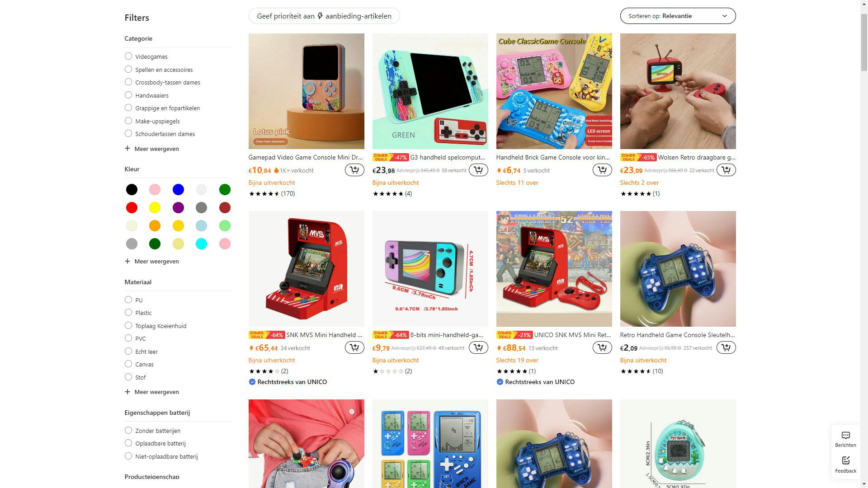This screenshot has width=868, height=488.
Task: Add 8-bits mini-handheld game to cart
Action: [x=478, y=347]
